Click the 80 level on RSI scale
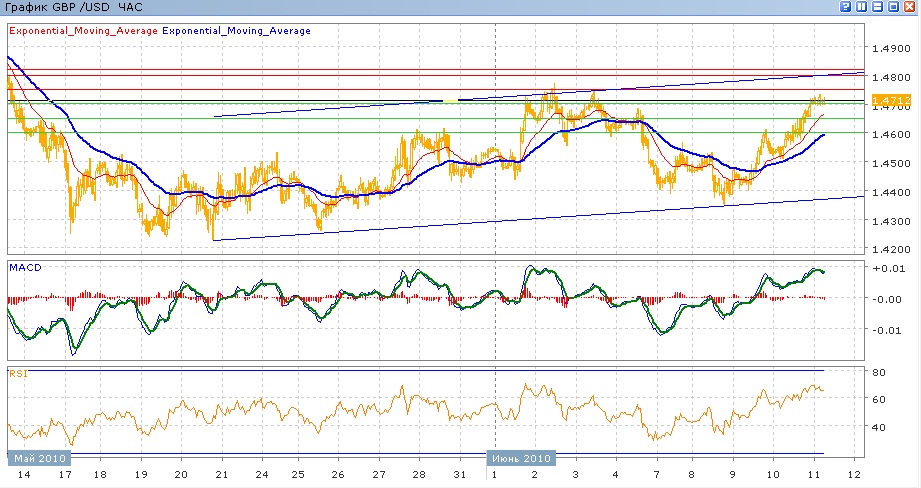 pos(880,372)
